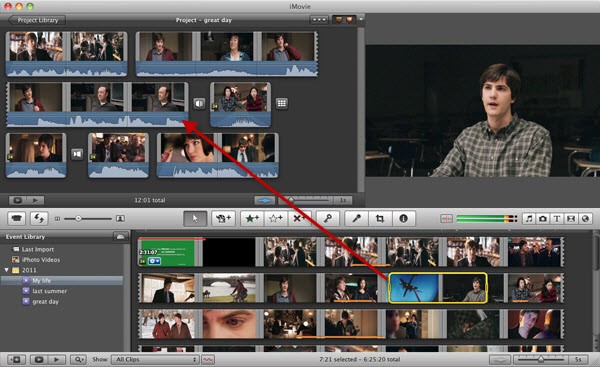Open the Show All Clips dropdown
Viewport: 600px width, 367px height.
pos(155,360)
